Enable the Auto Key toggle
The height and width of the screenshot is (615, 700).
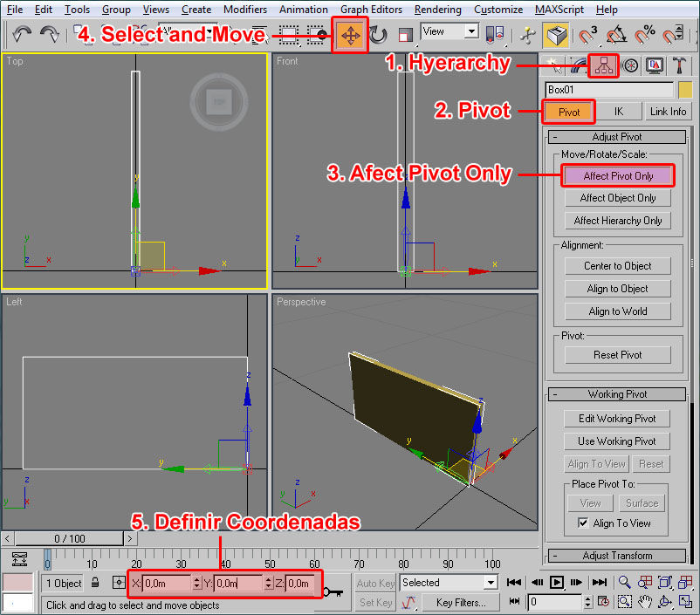(x=375, y=583)
